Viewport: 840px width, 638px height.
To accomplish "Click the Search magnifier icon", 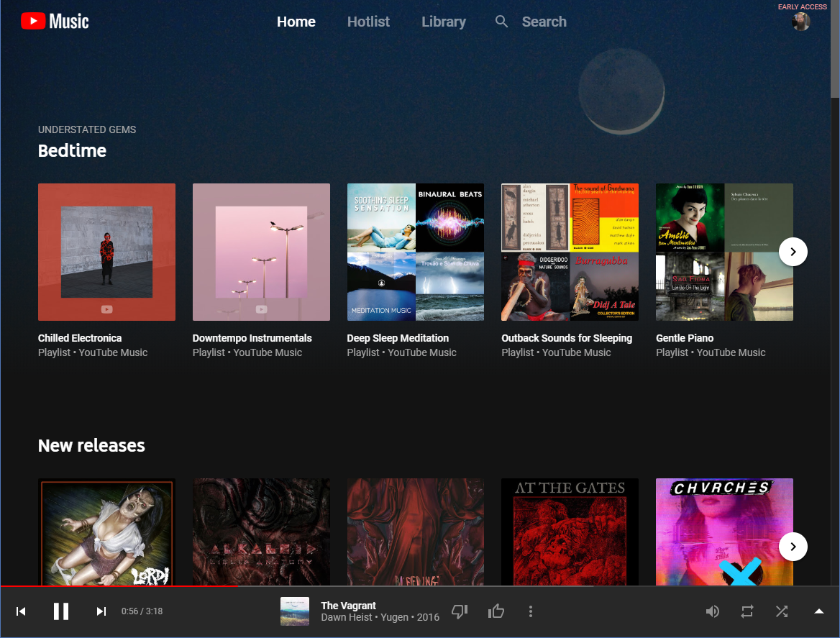I will tap(501, 22).
